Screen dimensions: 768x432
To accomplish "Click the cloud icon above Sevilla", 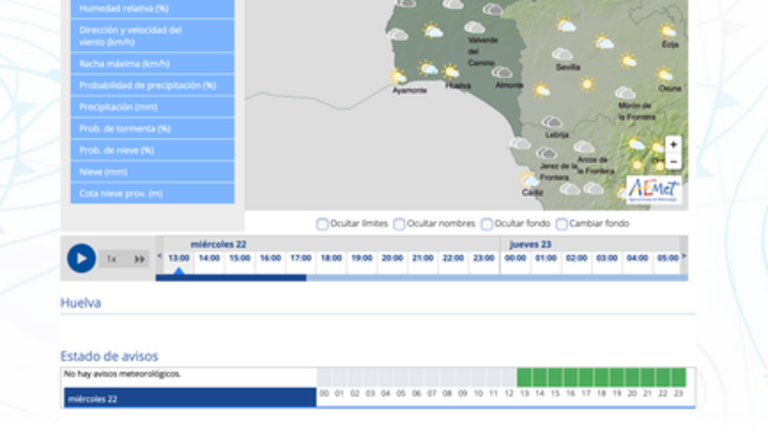I will [x=563, y=54].
